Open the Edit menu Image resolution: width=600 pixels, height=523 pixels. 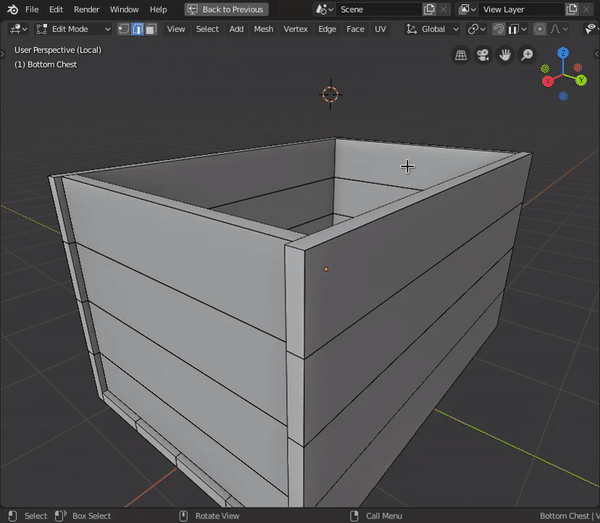[x=56, y=10]
